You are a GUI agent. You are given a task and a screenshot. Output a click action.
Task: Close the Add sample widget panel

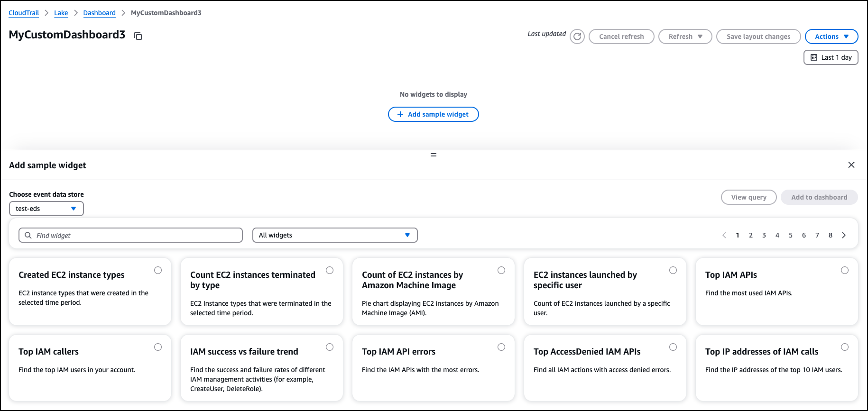851,165
